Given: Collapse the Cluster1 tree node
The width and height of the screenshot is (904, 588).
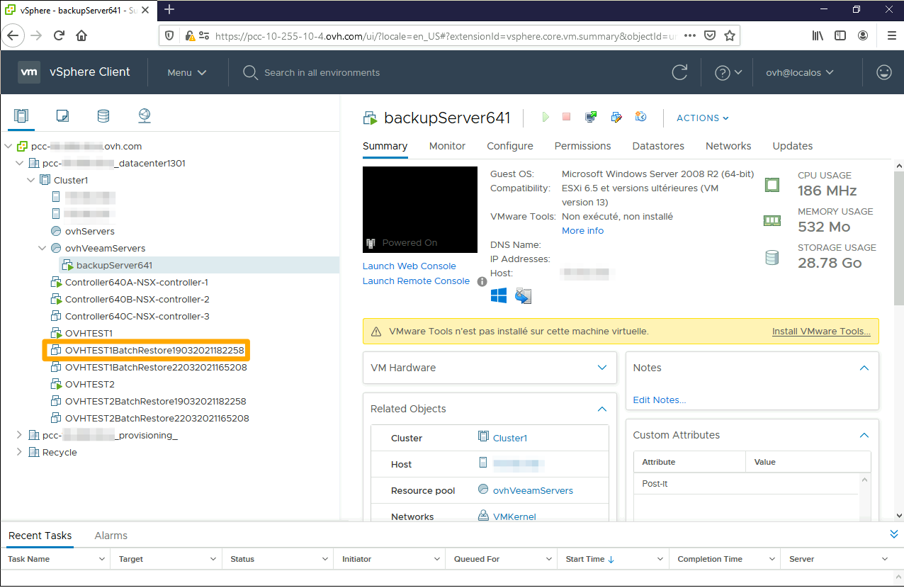Looking at the screenshot, I should pyautogui.click(x=30, y=180).
